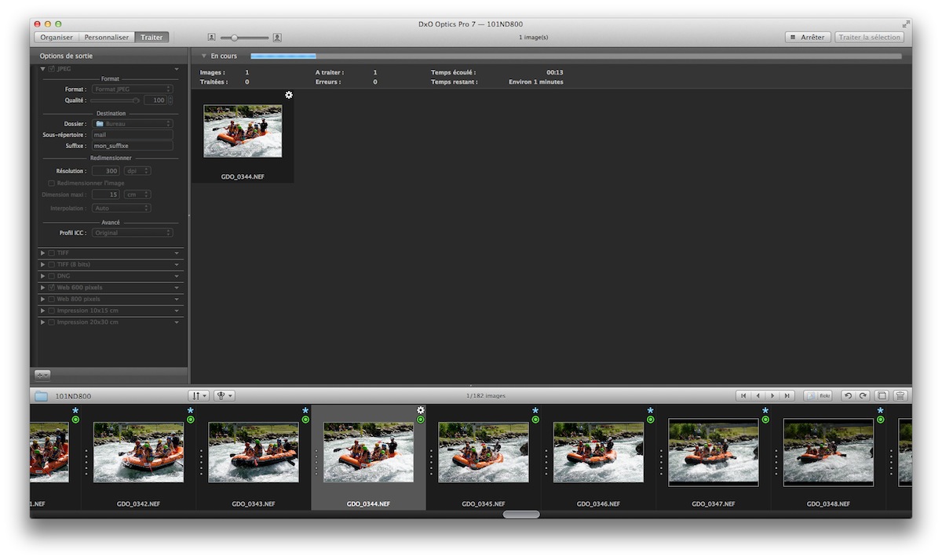Switch to the Organiser tab
942x560 pixels.
click(57, 38)
